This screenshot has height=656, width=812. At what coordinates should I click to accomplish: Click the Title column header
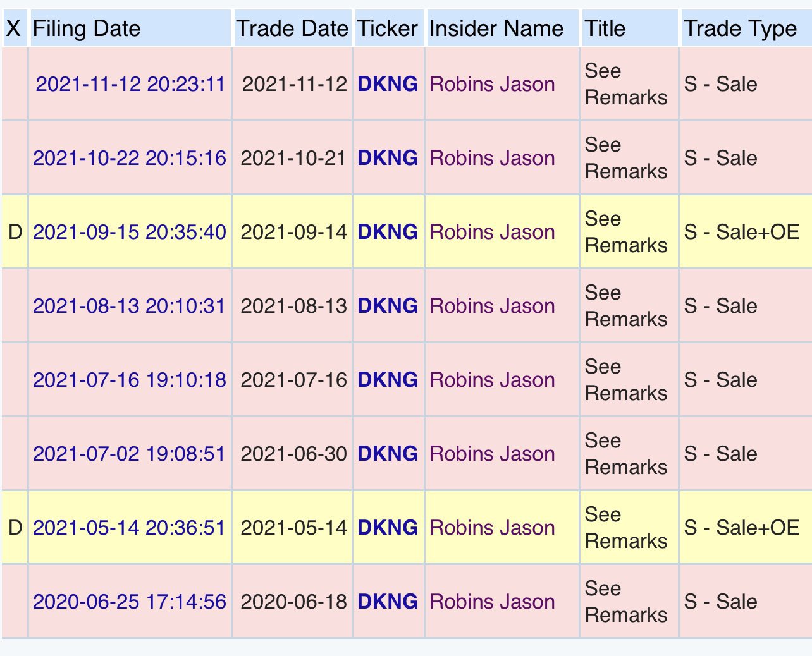point(605,28)
